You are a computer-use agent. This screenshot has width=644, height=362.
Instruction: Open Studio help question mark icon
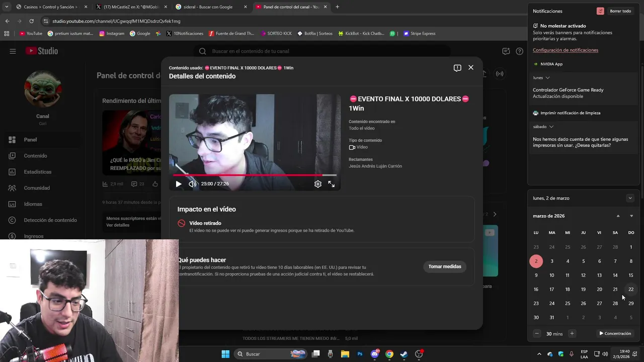(x=520, y=51)
